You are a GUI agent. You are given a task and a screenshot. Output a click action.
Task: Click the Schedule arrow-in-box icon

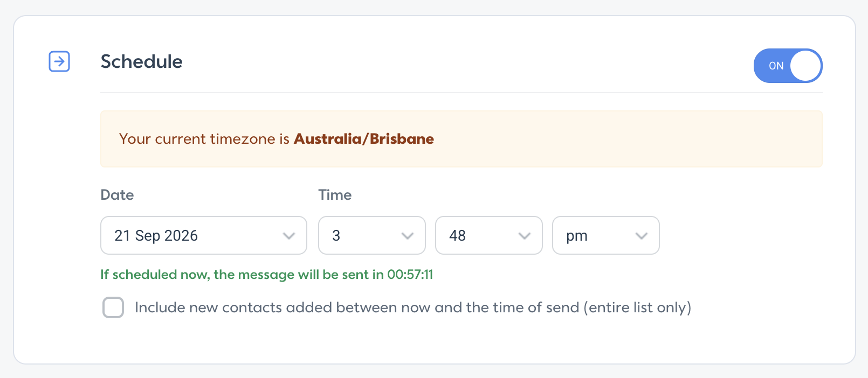(59, 61)
